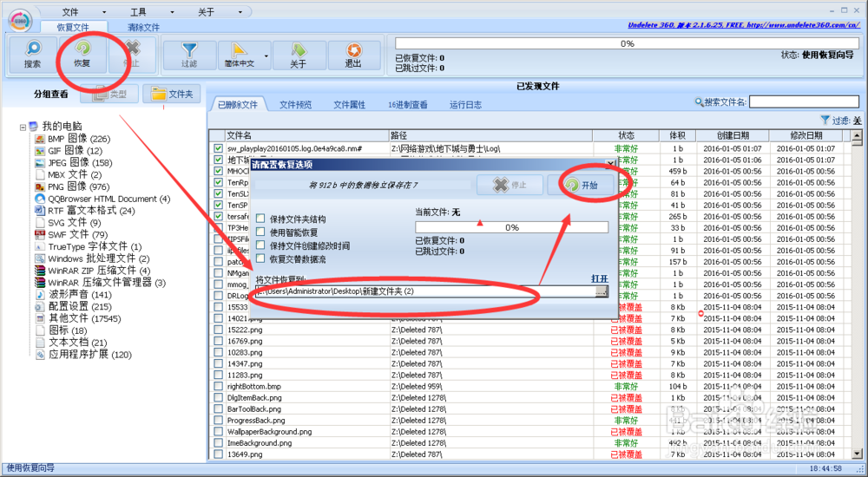Check the 15222.png file checkbox
Image resolution: width=868 pixels, height=477 pixels.
click(x=218, y=330)
